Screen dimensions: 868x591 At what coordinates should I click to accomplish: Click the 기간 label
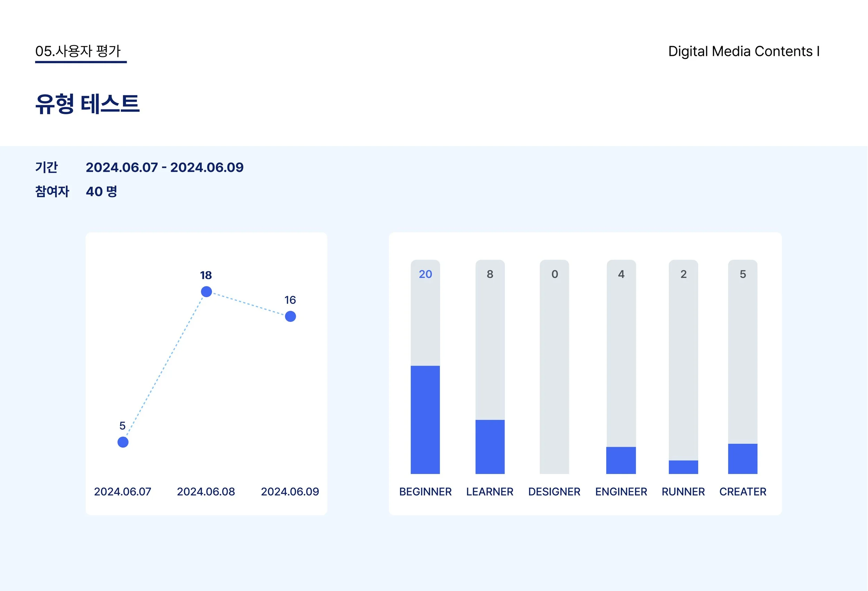[x=47, y=167]
